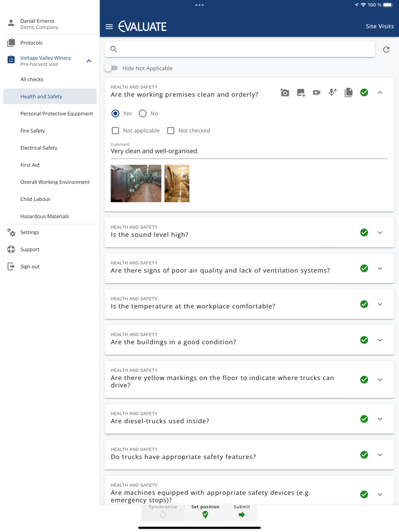
Task: Expand the sound level question
Action: (x=380, y=232)
